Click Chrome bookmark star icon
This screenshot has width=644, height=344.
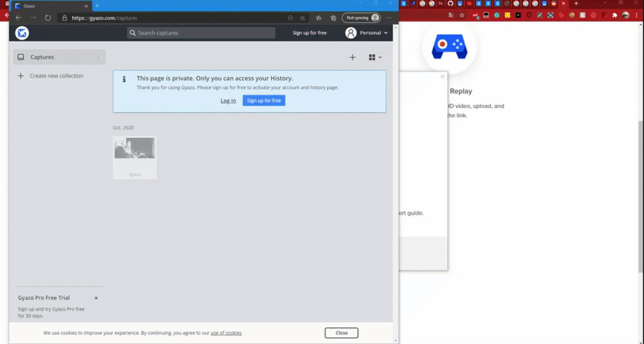[x=462, y=15]
